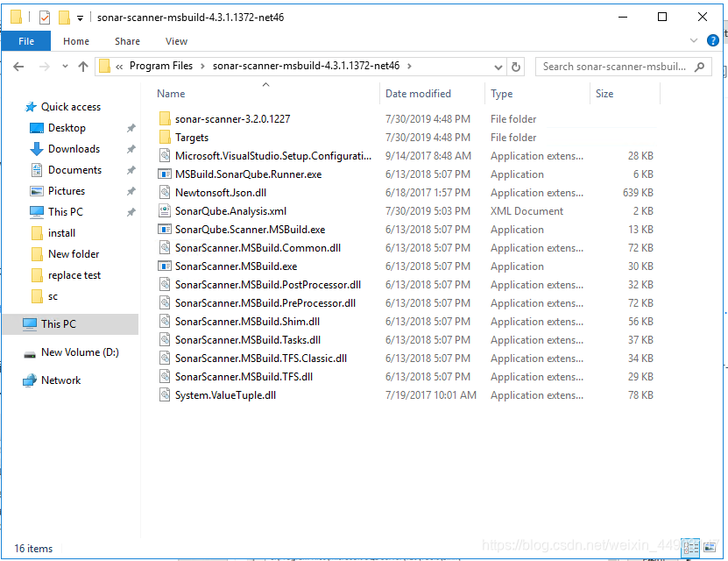This screenshot has height=561, width=728.
Task: Click the Newtonsoft.Json.dll file icon
Action: 165,193
